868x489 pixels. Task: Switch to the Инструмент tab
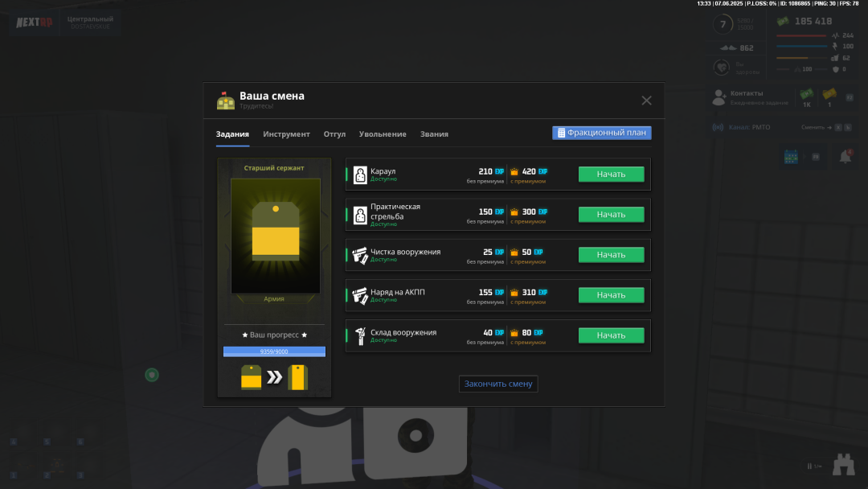click(286, 134)
